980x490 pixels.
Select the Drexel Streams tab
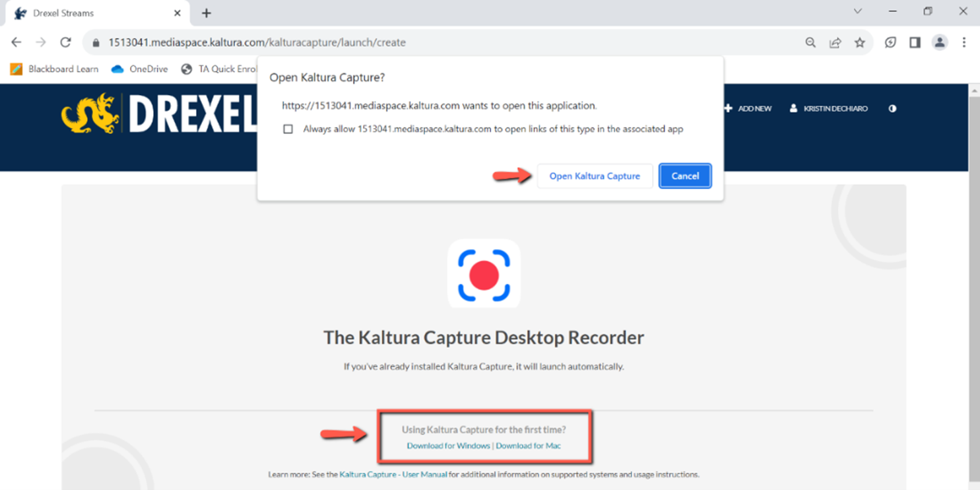coord(98,13)
